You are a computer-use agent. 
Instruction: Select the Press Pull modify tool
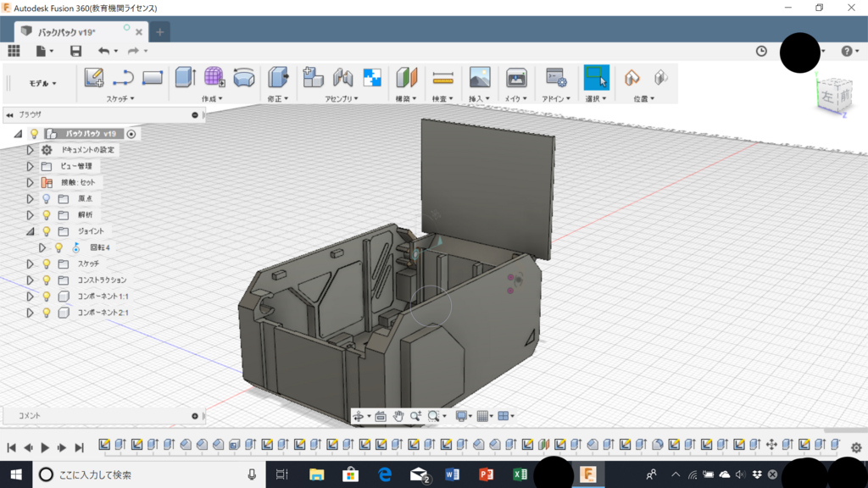click(x=278, y=77)
